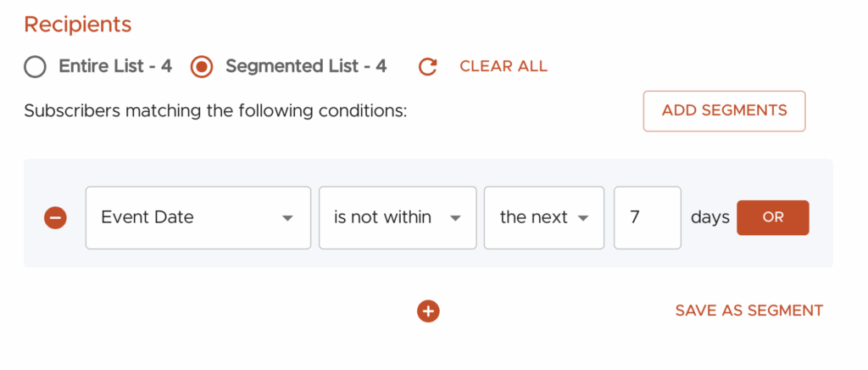
Task: Remove the Event Date condition with minus icon
Action: tap(55, 218)
